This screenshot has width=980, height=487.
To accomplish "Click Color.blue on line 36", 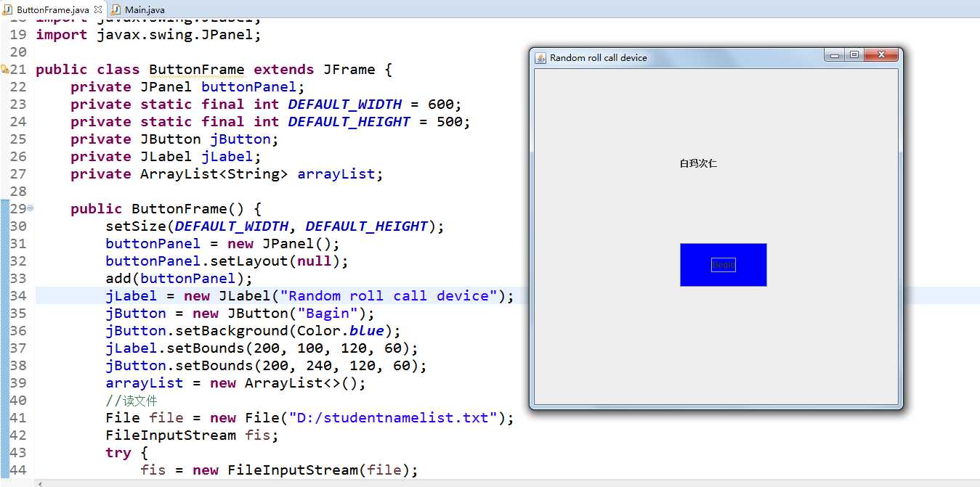I will click(x=340, y=331).
